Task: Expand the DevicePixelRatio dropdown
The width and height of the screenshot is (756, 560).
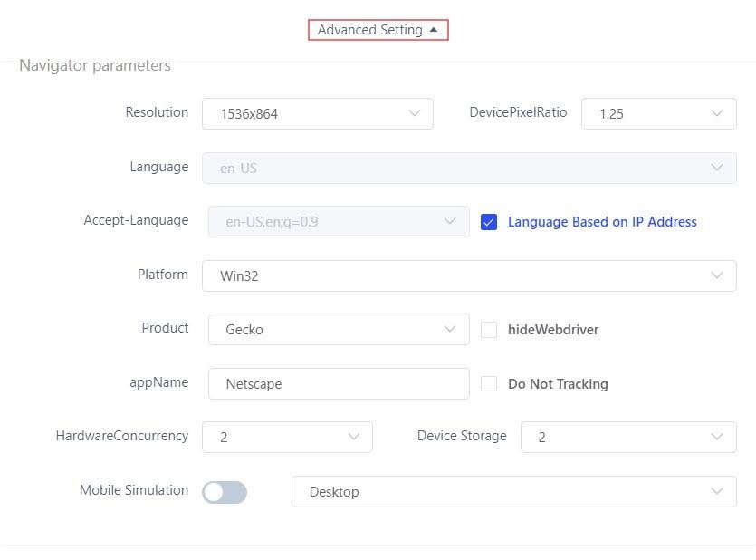Action: [x=658, y=114]
